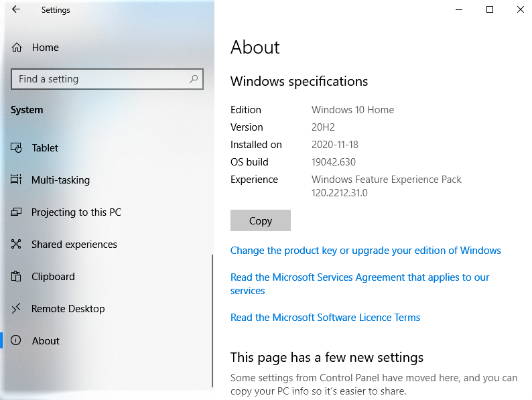Click the search magnifier icon
532x400 pixels.
194,79
